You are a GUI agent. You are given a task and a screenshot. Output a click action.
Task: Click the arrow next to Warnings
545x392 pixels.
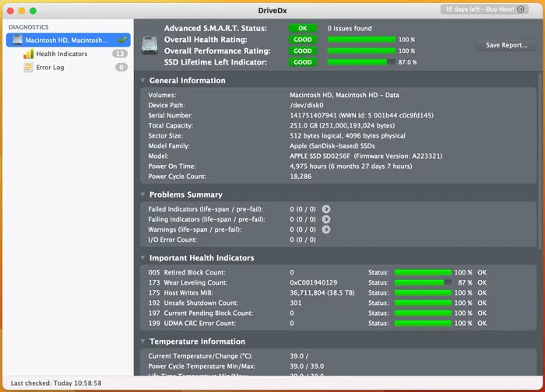point(326,229)
